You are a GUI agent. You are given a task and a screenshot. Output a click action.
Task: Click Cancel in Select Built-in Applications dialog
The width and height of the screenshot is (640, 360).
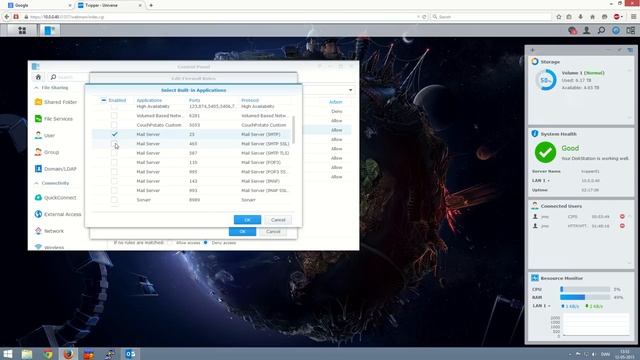(x=278, y=220)
